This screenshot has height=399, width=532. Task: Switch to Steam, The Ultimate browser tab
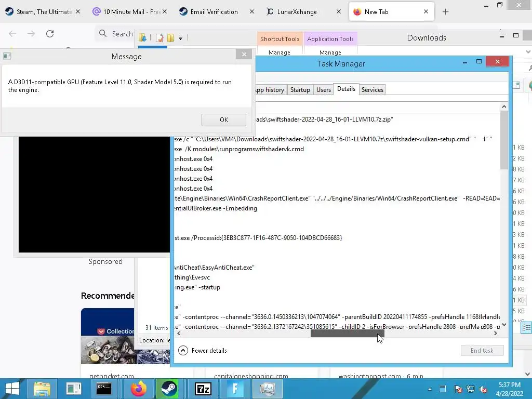[x=43, y=12]
